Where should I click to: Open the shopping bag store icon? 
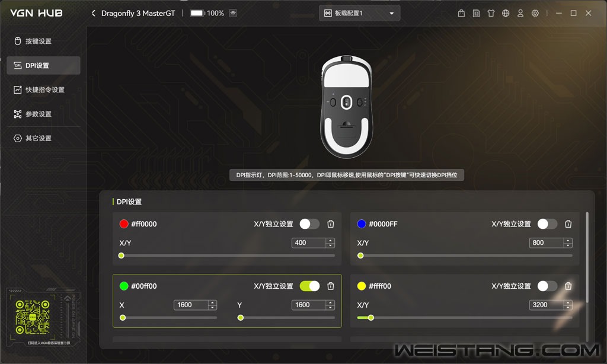[461, 13]
